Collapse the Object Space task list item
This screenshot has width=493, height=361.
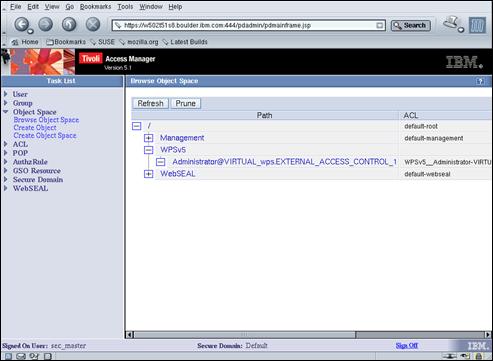pyautogui.click(x=6, y=112)
